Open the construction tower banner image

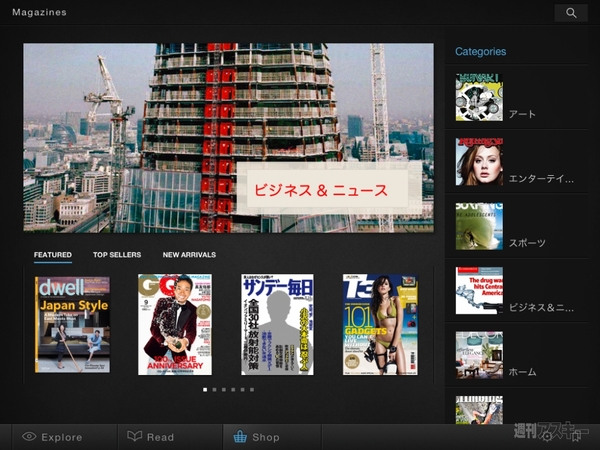point(228,138)
